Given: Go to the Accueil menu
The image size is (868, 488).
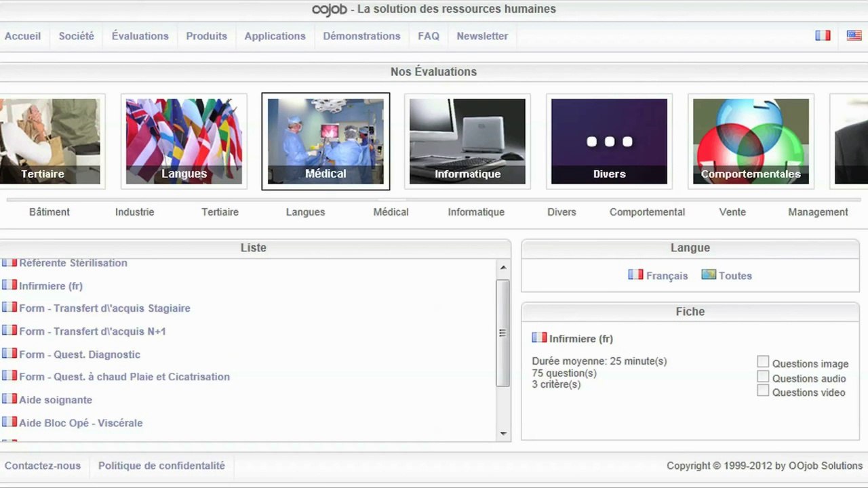Looking at the screenshot, I should (x=22, y=36).
